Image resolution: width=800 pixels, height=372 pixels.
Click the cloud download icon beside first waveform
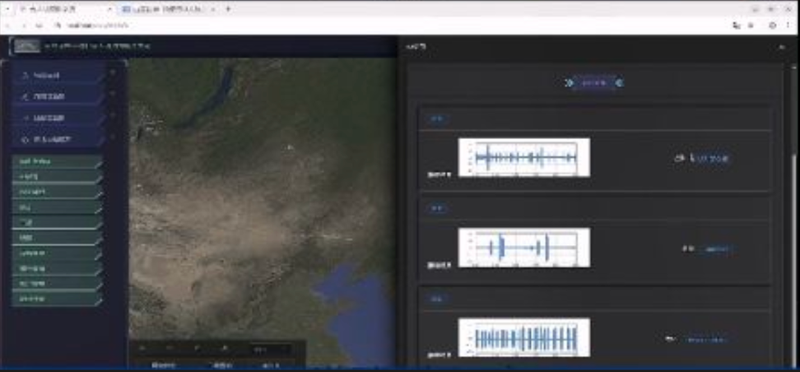679,158
